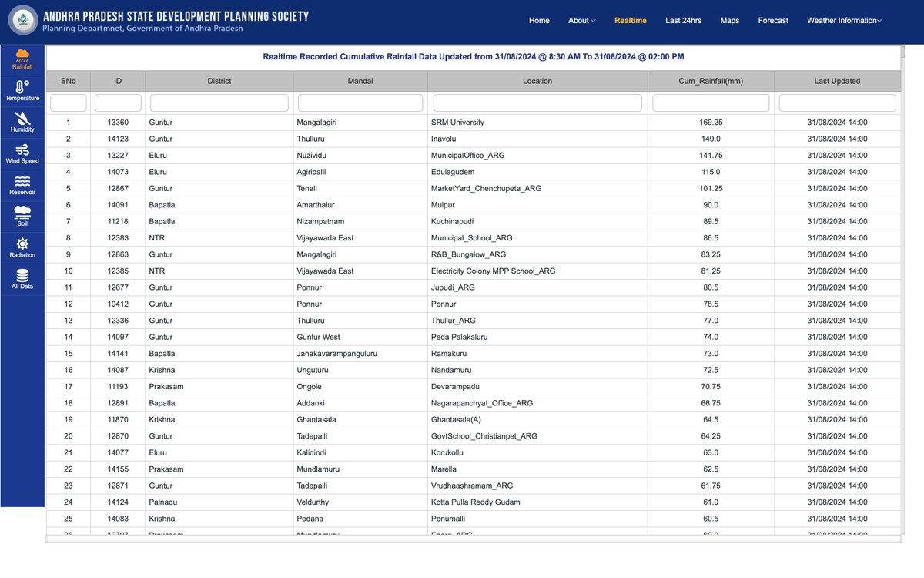The image size is (924, 578).
Task: Open the Wind Speed sidebar icon
Action: click(22, 153)
